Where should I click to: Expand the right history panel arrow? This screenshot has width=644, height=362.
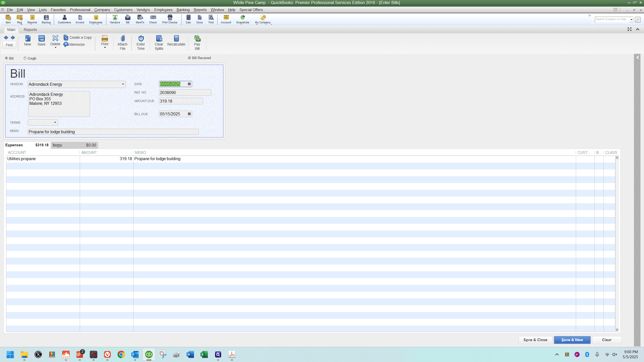[x=638, y=58]
